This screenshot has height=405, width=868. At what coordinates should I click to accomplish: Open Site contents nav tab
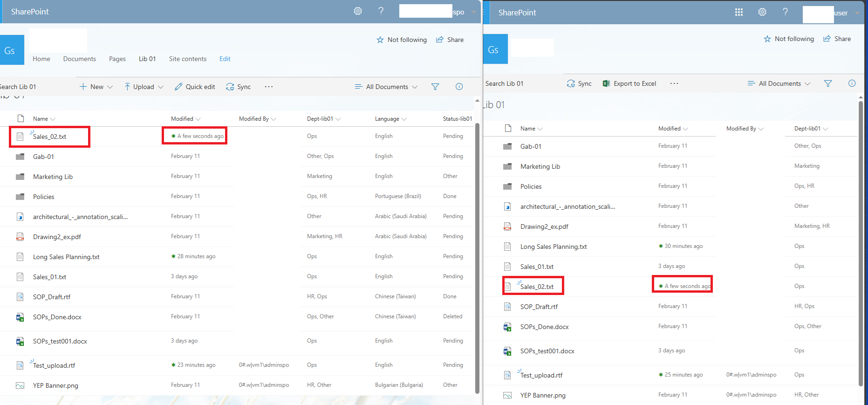pos(188,59)
